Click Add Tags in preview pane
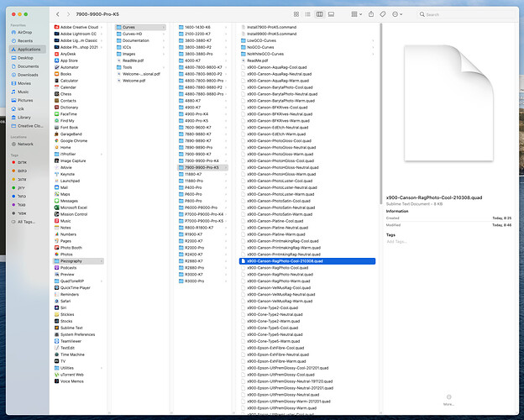 pos(396,241)
